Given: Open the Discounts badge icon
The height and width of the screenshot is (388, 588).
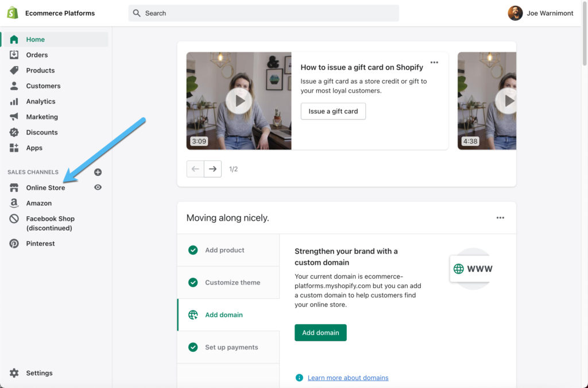Looking at the screenshot, I should tap(14, 133).
